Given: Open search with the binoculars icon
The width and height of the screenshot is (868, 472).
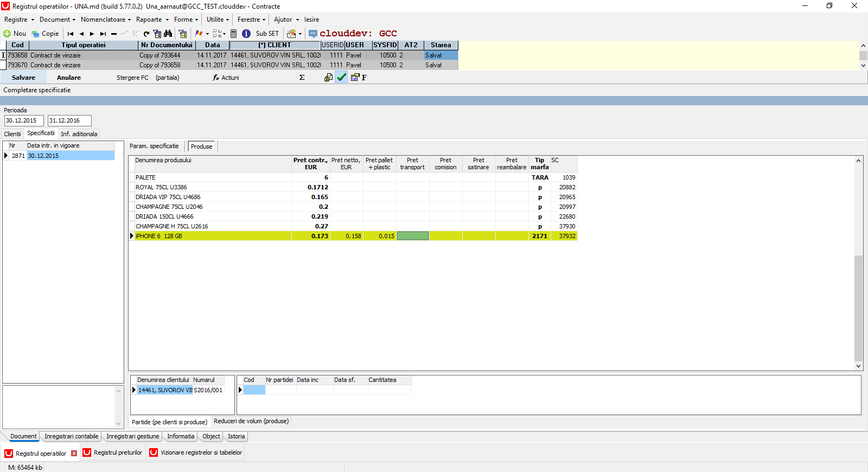Looking at the screenshot, I should pos(168,34).
